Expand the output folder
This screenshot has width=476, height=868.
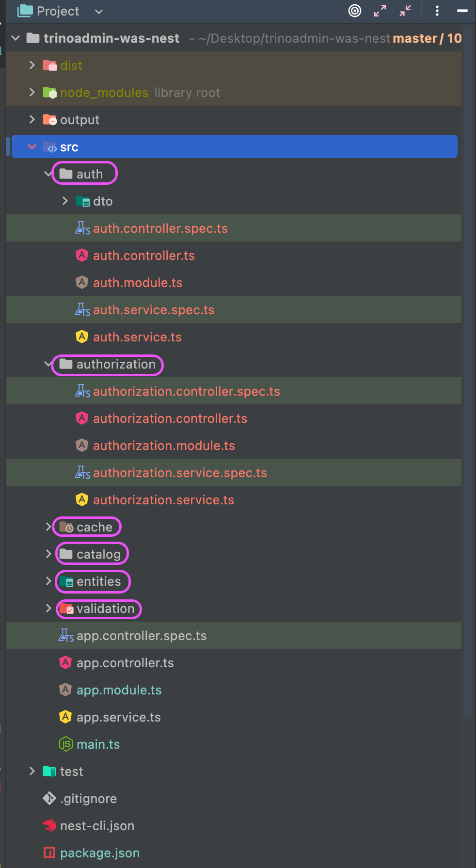[x=32, y=119]
